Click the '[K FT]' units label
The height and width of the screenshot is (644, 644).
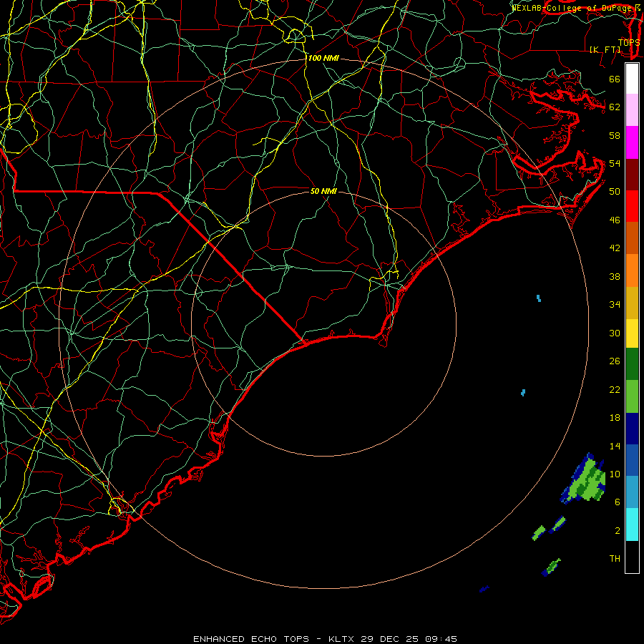click(605, 49)
